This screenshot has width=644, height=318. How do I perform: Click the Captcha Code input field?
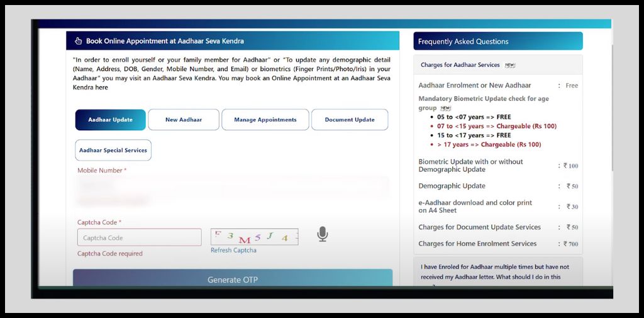139,237
